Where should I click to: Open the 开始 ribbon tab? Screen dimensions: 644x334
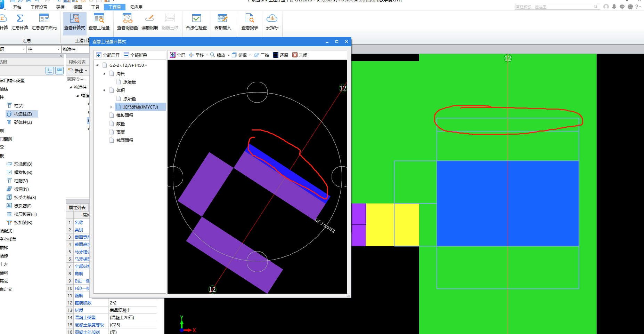tap(17, 7)
